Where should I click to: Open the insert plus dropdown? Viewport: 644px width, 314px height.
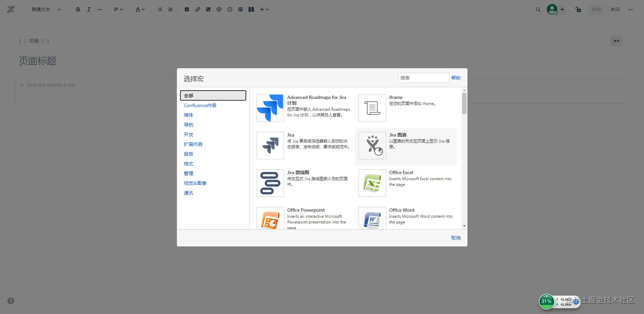pos(264,9)
